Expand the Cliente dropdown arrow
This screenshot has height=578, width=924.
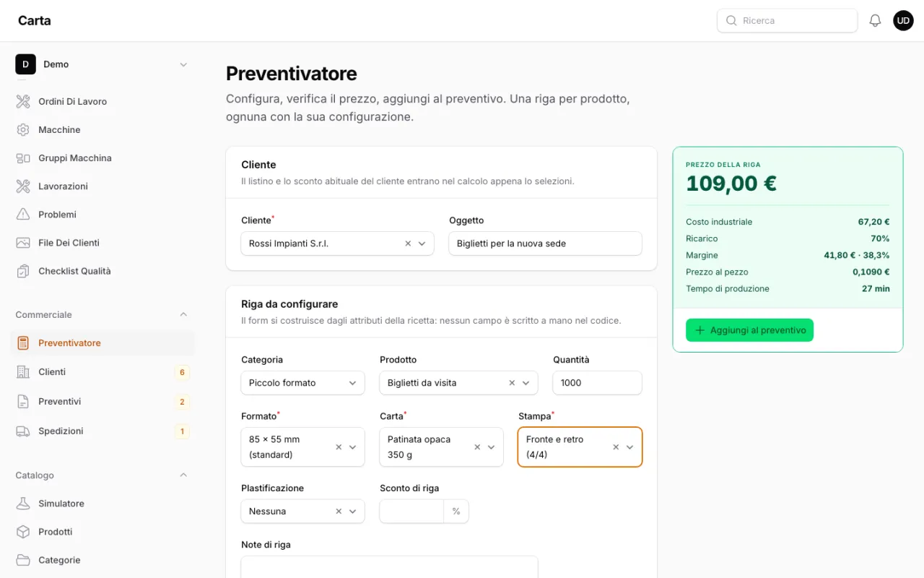point(422,244)
